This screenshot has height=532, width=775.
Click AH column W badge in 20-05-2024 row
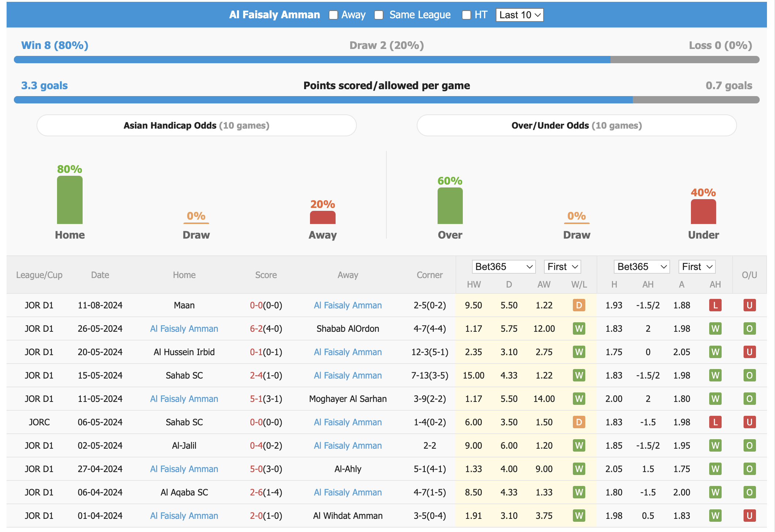(x=715, y=352)
